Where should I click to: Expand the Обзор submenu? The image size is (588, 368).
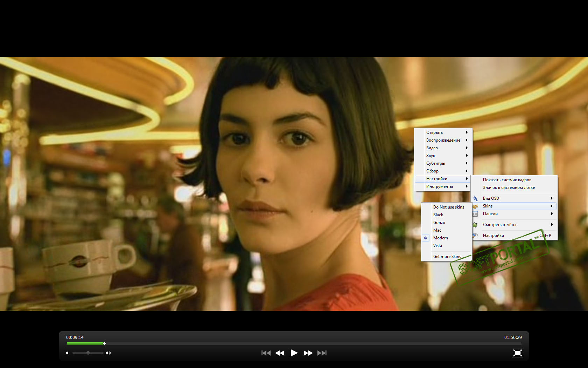pyautogui.click(x=443, y=171)
